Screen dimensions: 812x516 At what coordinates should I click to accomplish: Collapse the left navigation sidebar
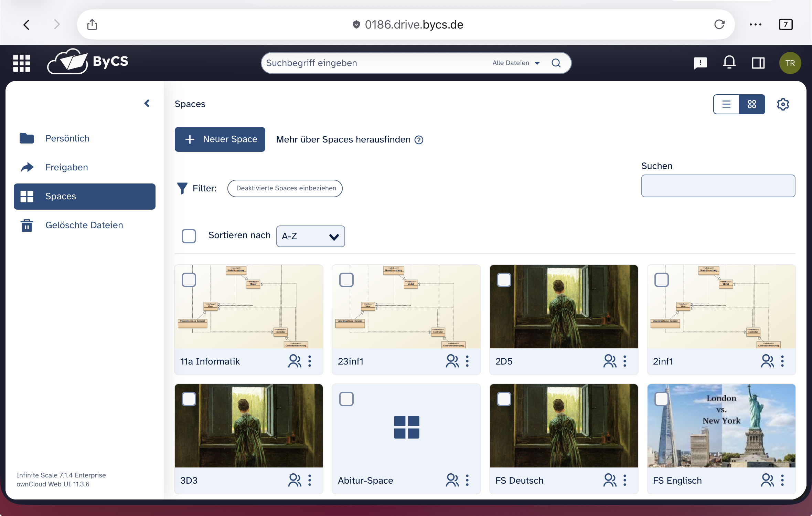point(147,103)
